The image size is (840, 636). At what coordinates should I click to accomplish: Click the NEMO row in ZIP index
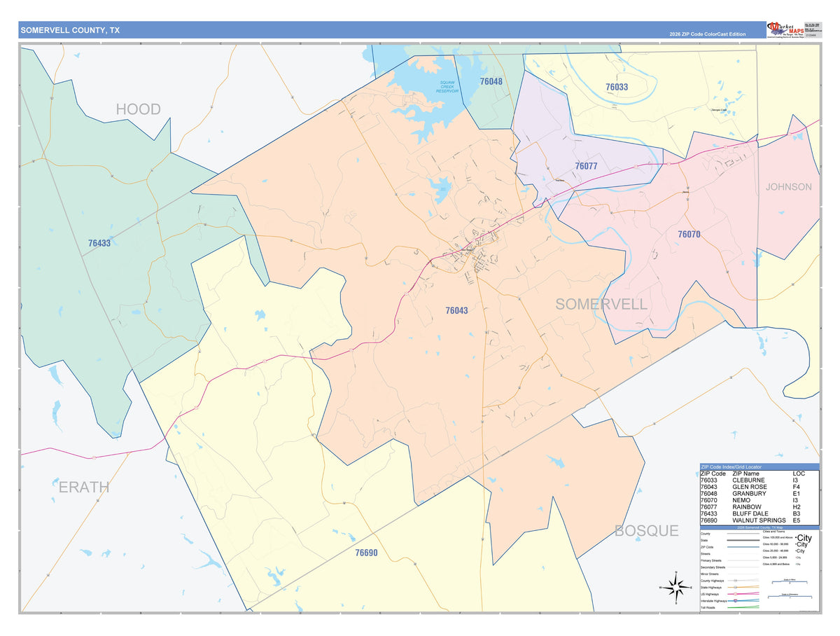click(759, 501)
